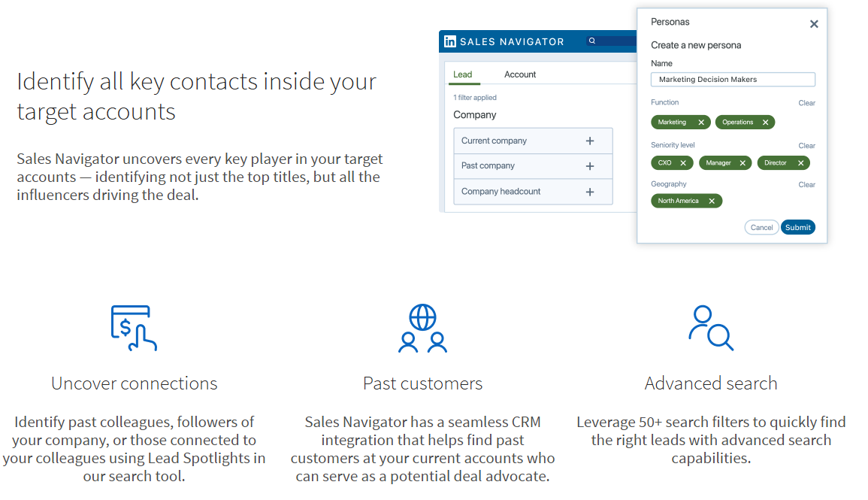Close the Personas dialog

[x=814, y=24]
